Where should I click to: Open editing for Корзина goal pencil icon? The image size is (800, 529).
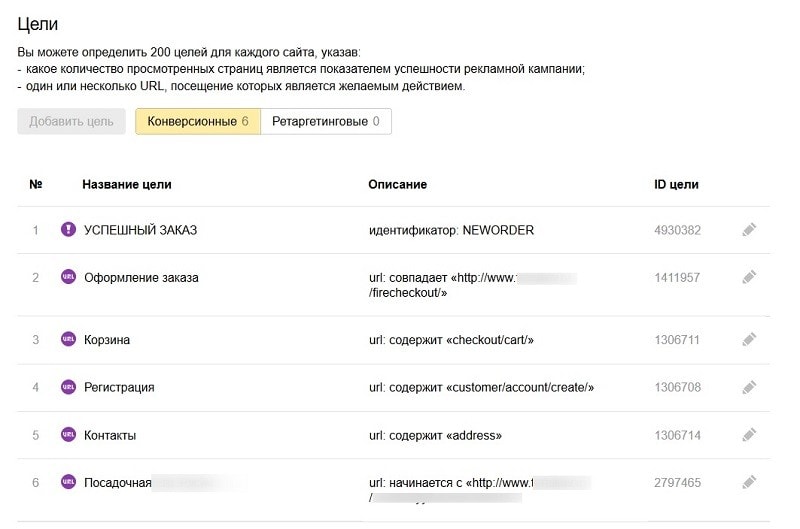pos(749,340)
